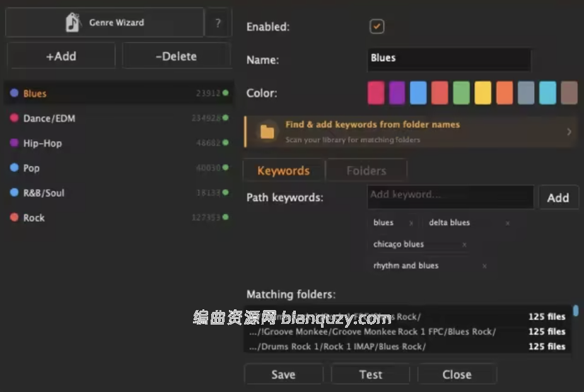Image resolution: width=584 pixels, height=392 pixels.
Task: Pick the pink color swatch
Action: 376,93
